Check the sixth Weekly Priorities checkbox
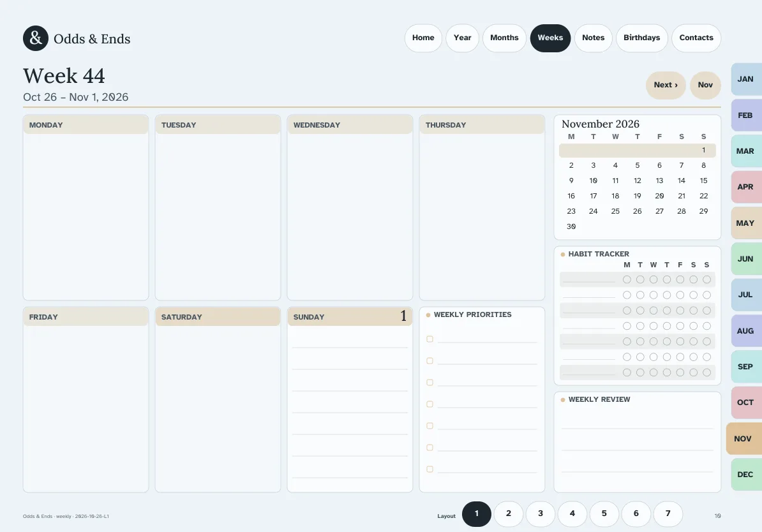Viewport: 762px width, 532px height. (430, 447)
